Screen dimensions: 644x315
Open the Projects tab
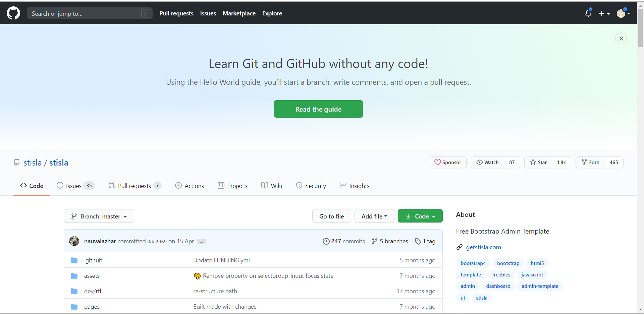[x=233, y=186]
